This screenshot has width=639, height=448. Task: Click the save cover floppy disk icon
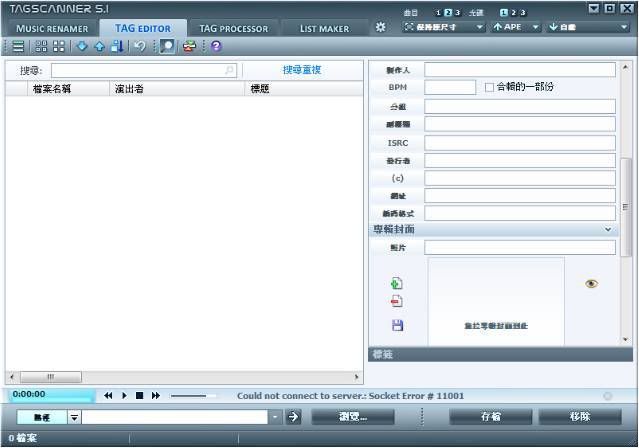pyautogui.click(x=397, y=325)
